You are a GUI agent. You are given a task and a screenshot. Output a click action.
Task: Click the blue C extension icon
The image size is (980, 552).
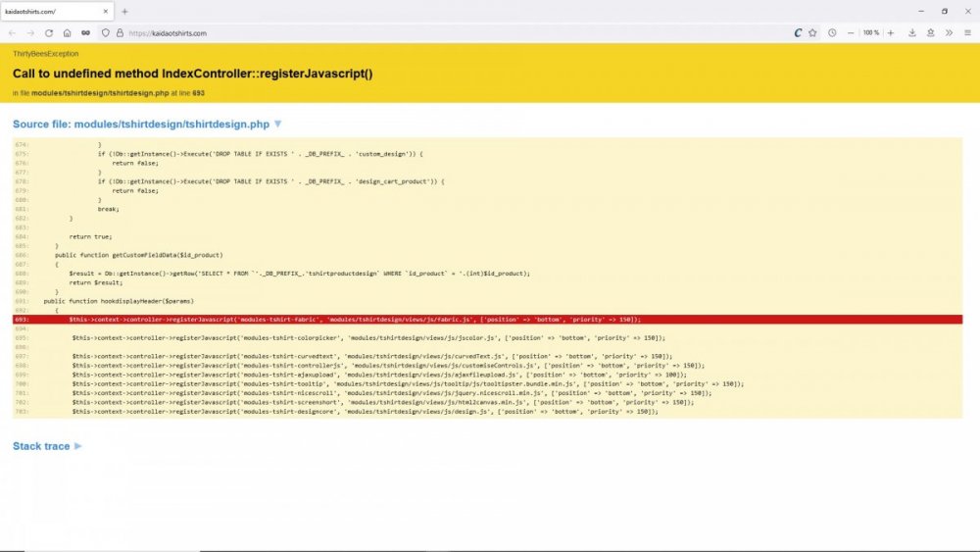pyautogui.click(x=798, y=33)
